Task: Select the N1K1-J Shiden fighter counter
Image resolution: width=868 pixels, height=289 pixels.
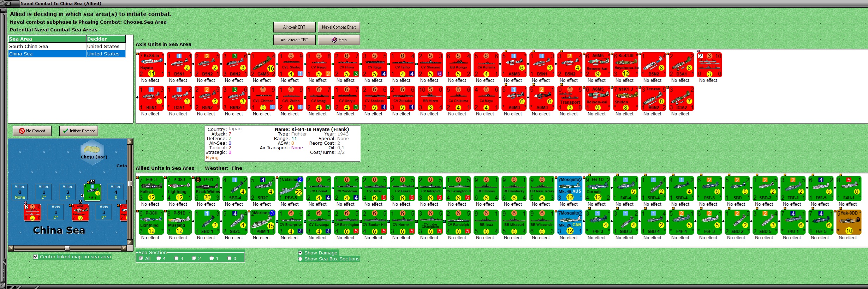Action: coord(626,98)
